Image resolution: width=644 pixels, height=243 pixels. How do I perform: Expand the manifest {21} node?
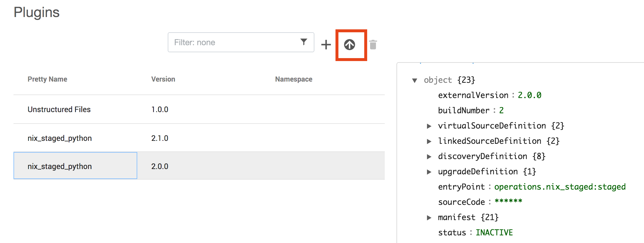coord(429,218)
